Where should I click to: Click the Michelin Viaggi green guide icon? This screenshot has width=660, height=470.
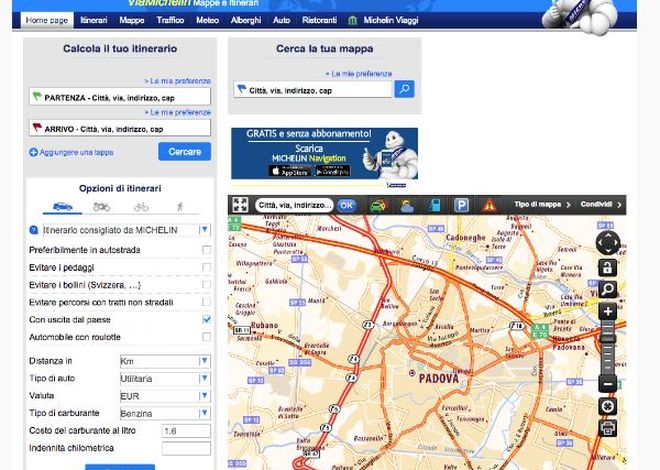(352, 20)
